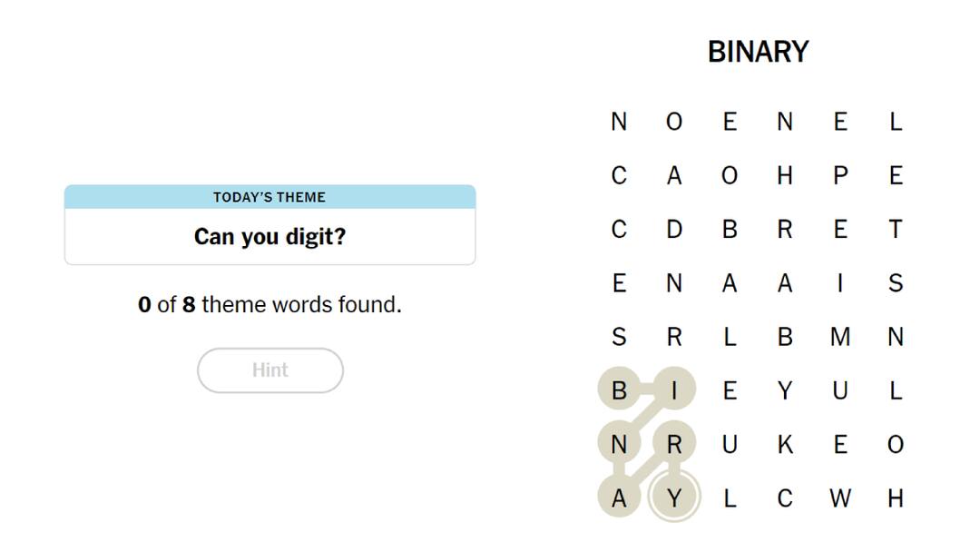980x552 pixels.
Task: Select the letter S ending the fourth row
Action: tap(896, 283)
